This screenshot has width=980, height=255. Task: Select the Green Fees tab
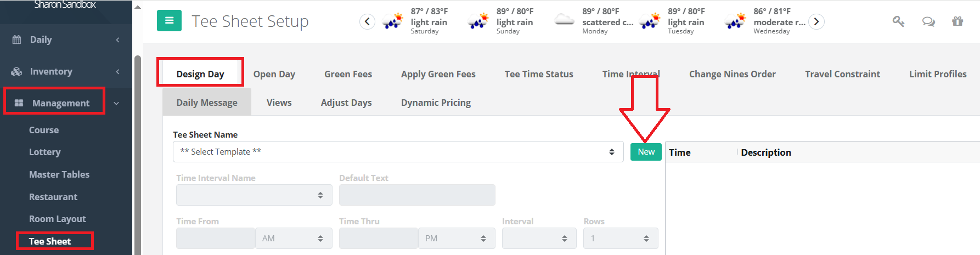(348, 74)
